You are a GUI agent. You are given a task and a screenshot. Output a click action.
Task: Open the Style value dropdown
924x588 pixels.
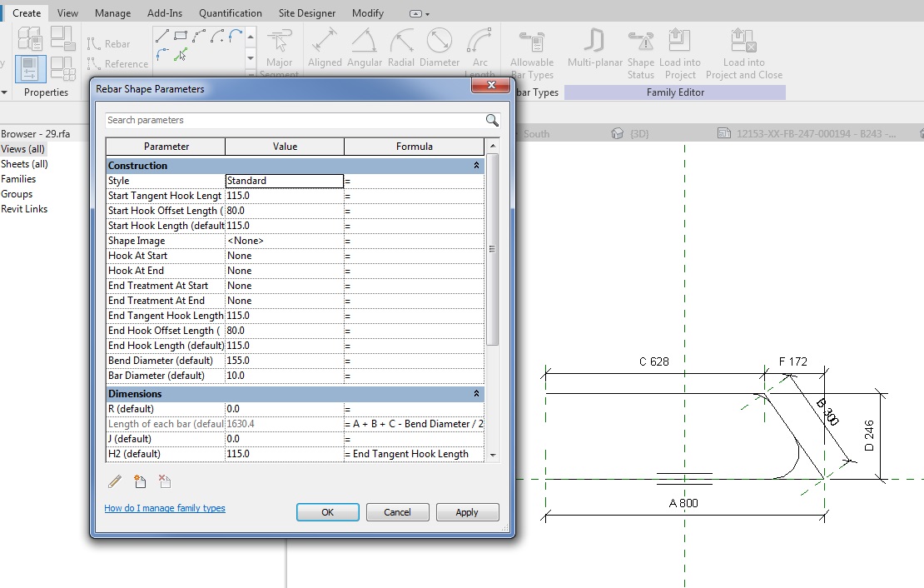(337, 180)
